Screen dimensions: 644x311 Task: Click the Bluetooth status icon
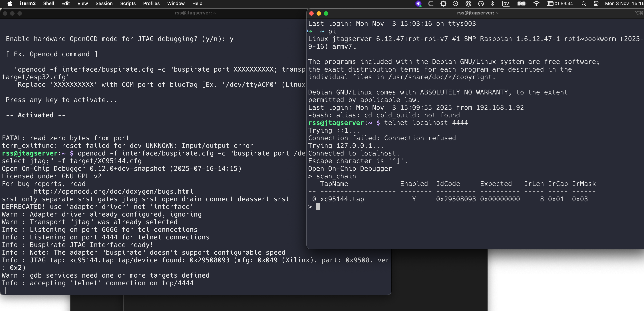pos(492,3)
